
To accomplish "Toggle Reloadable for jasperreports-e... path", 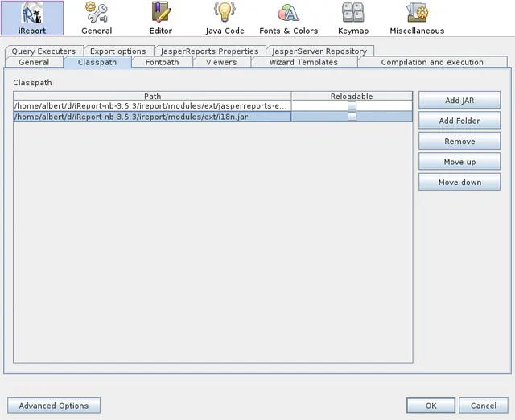I will (352, 105).
